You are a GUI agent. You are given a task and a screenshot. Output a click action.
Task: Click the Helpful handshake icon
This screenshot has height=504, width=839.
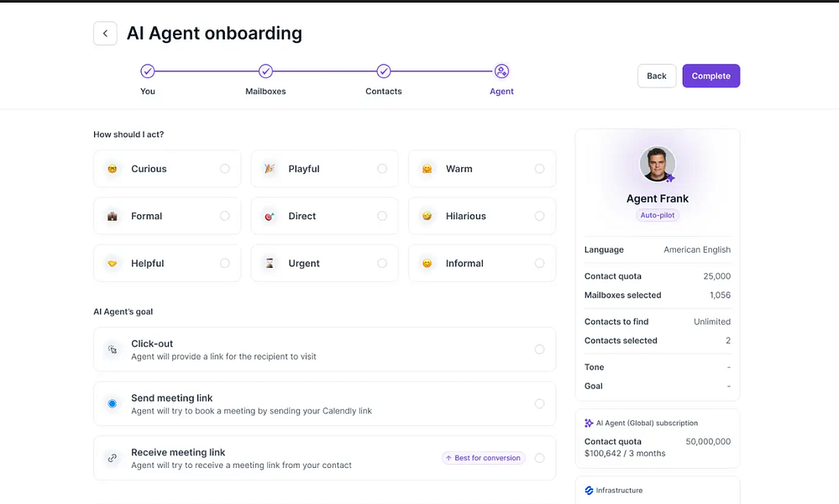pos(113,263)
